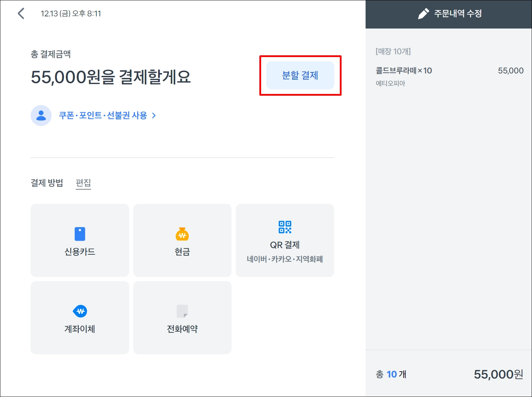Open 쿠폰·포인트·선불권 사용 link
The image size is (532, 397).
[x=103, y=116]
